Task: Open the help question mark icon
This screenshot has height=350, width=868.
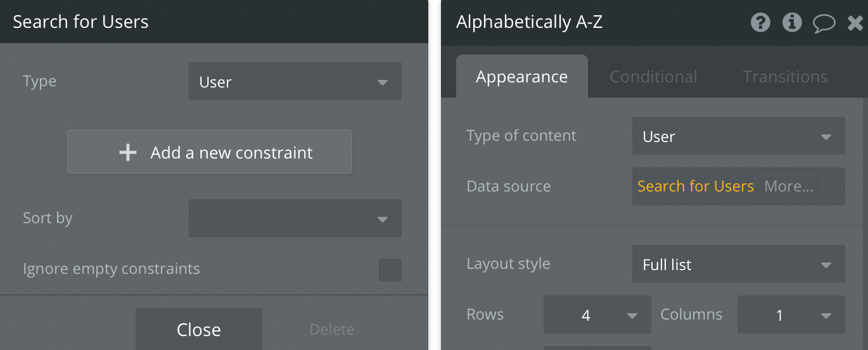Action: [760, 23]
